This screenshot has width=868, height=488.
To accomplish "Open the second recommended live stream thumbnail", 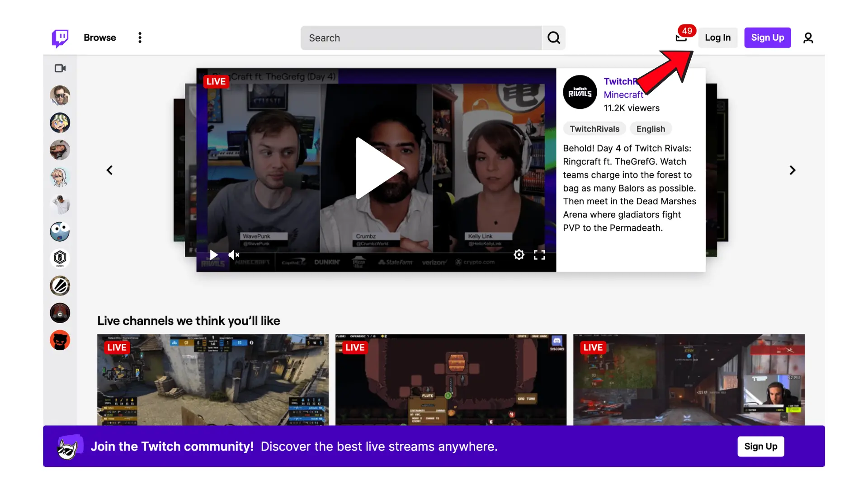I will click(451, 380).
